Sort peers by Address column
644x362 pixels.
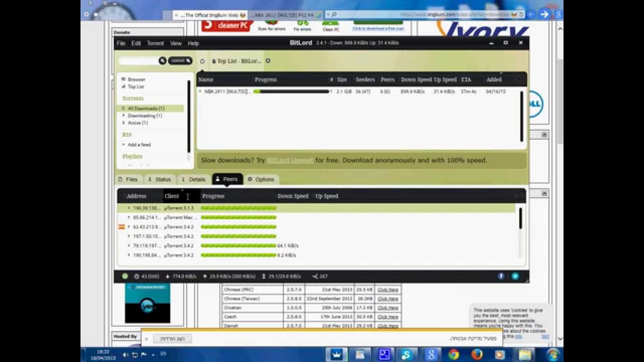point(136,196)
